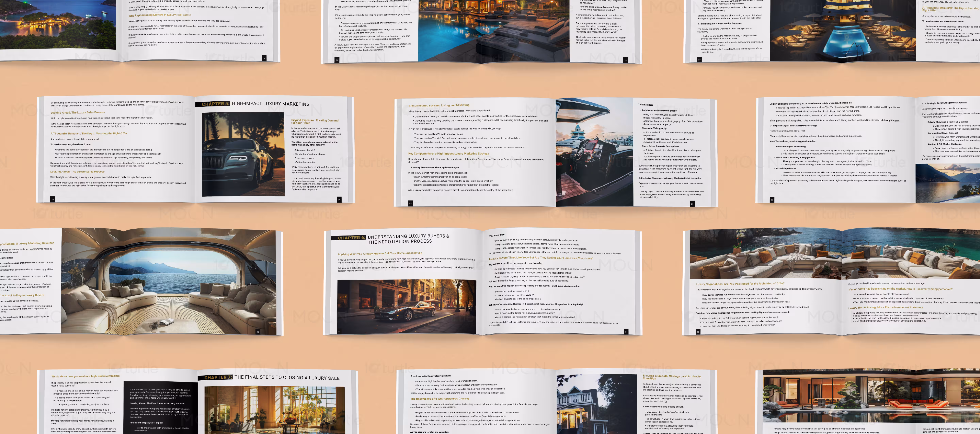Click the illuminated blue pool night photo
This screenshot has height=434, width=980.
pyautogui.click(x=843, y=30)
